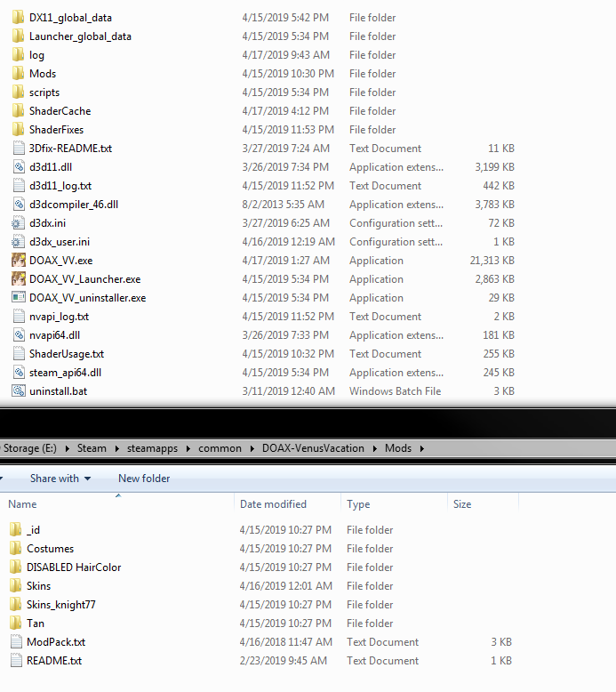Select the Costumes folder icon
Image resolution: width=616 pixels, height=692 pixels.
click(x=15, y=548)
